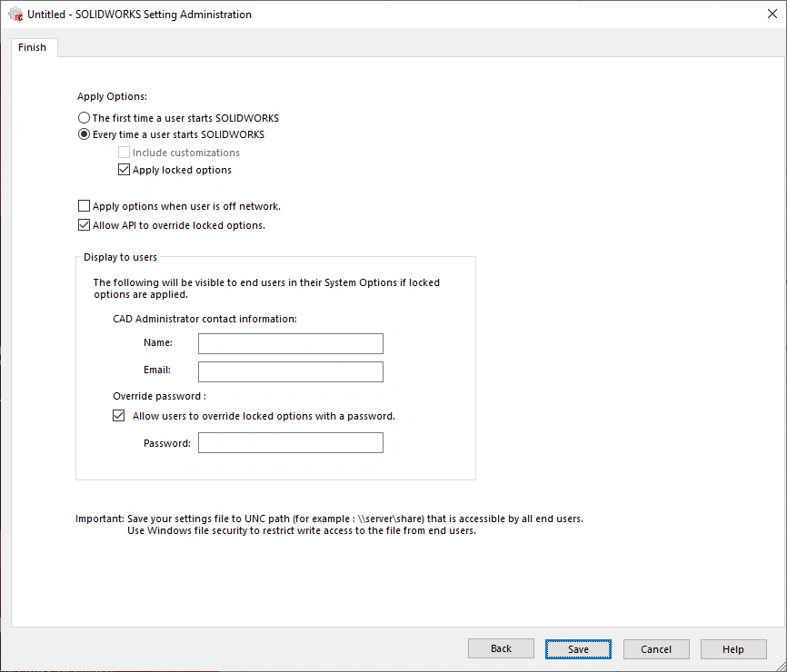Go to the previous page with Back
The height and width of the screenshot is (672, 787).
(x=501, y=648)
